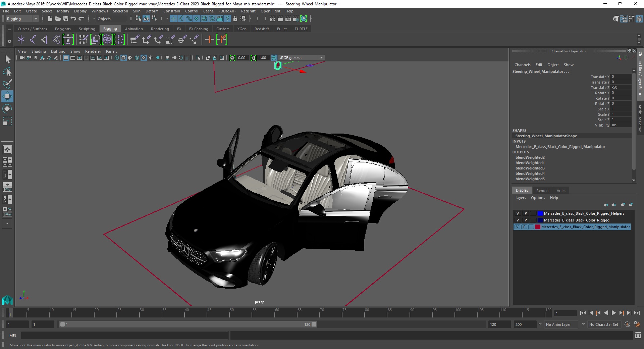Click the IPR render icon
The width and height of the screenshot is (644, 349).
tap(288, 19)
